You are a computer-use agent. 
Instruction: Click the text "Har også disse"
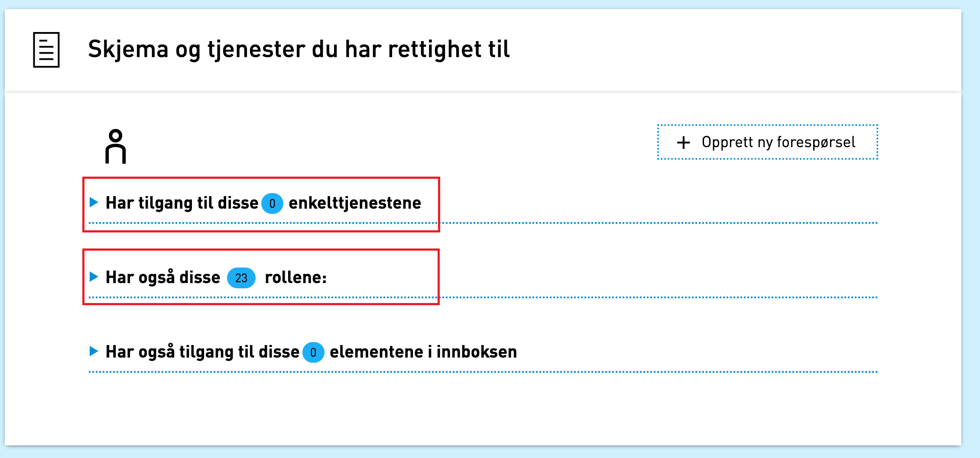[163, 277]
